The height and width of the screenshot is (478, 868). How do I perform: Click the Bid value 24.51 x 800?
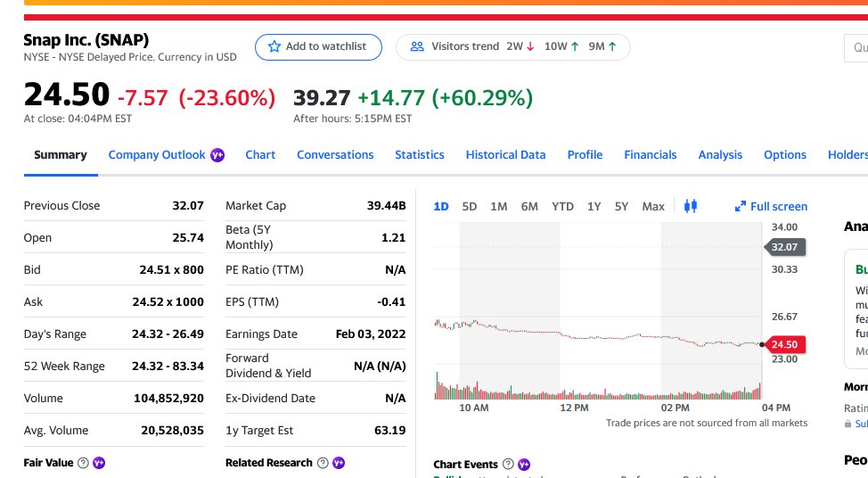pos(172,269)
